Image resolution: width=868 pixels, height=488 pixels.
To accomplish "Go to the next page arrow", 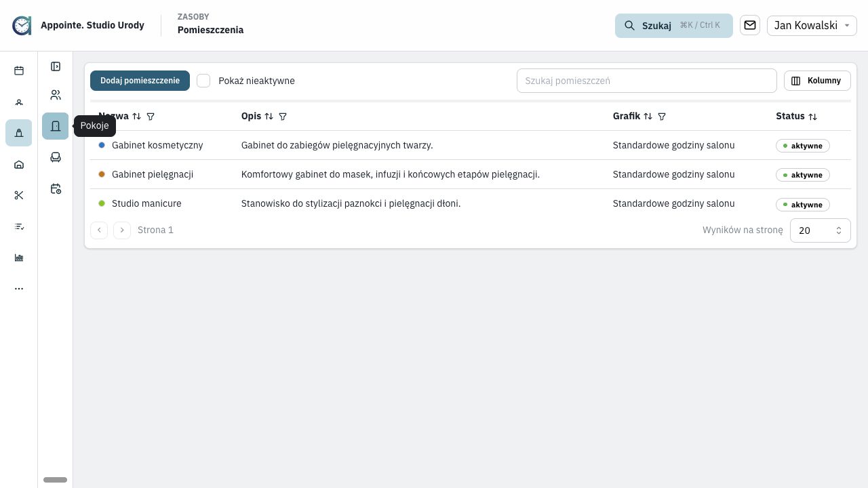I will click(x=122, y=230).
